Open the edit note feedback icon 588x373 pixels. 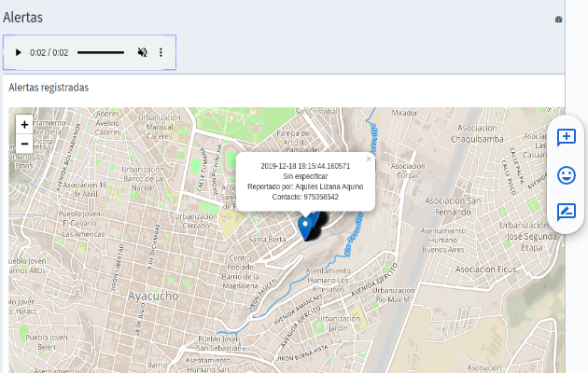click(x=566, y=212)
